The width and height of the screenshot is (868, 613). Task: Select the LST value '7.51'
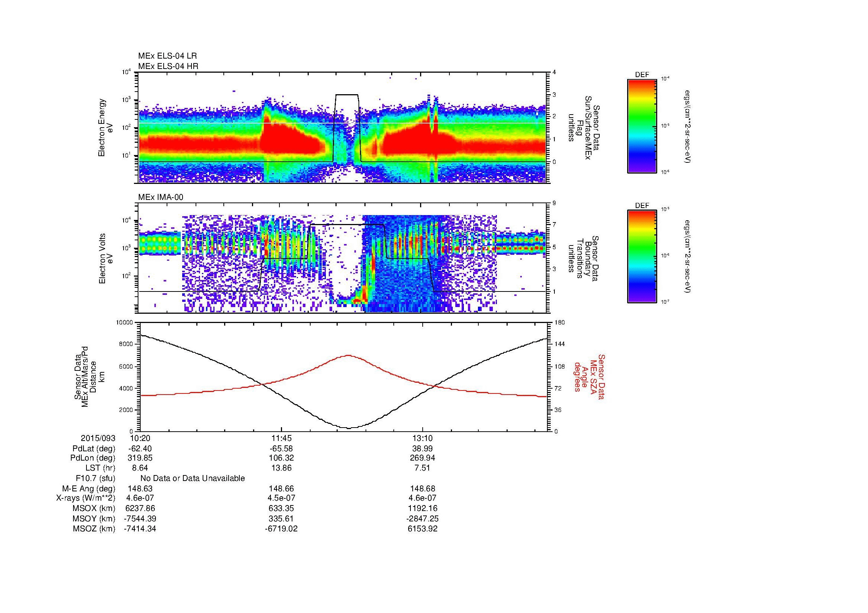coord(423,468)
